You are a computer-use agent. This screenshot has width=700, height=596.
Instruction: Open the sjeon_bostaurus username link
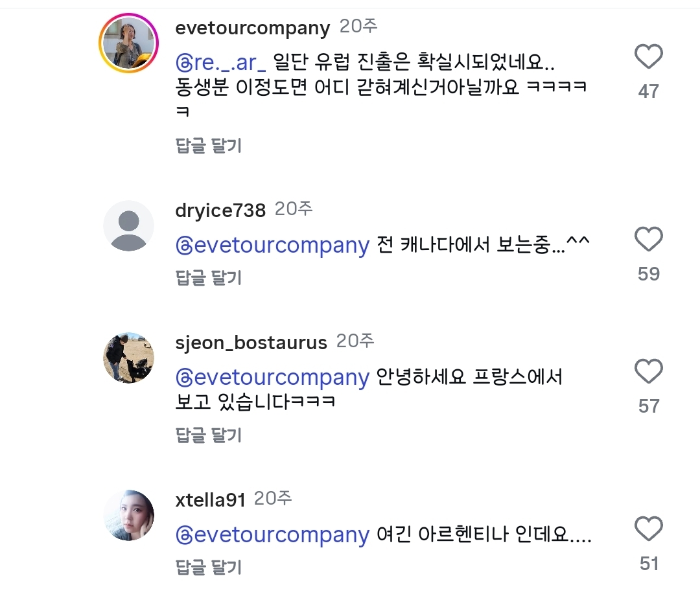251,343
